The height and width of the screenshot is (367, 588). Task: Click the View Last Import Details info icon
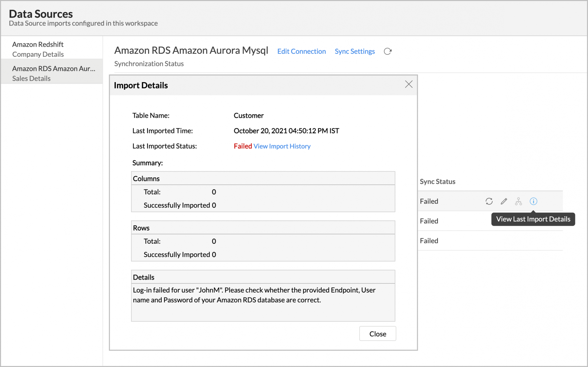click(x=533, y=201)
